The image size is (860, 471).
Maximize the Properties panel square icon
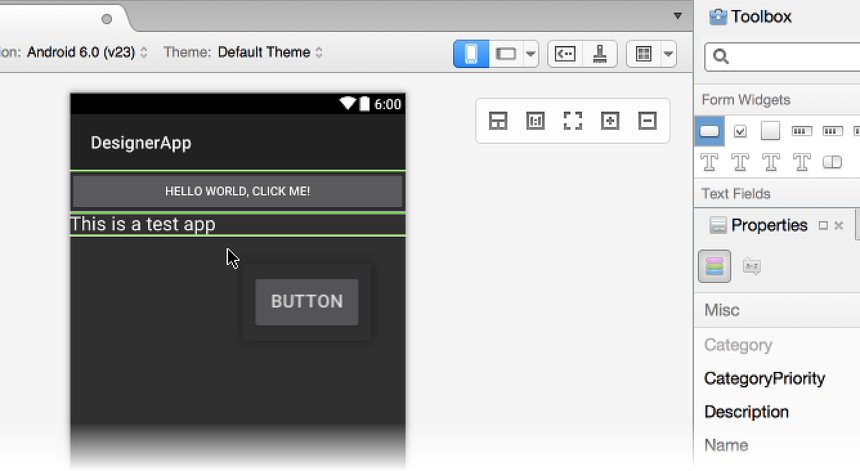point(823,225)
